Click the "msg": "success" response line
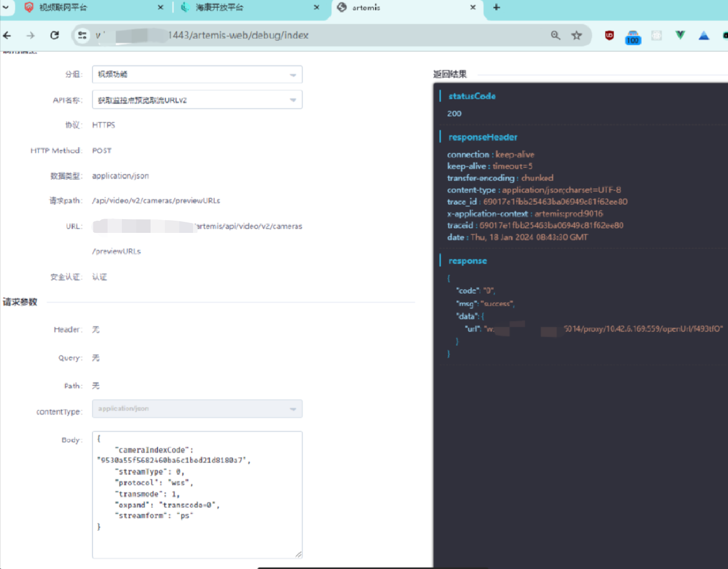728x569 pixels. coord(485,304)
